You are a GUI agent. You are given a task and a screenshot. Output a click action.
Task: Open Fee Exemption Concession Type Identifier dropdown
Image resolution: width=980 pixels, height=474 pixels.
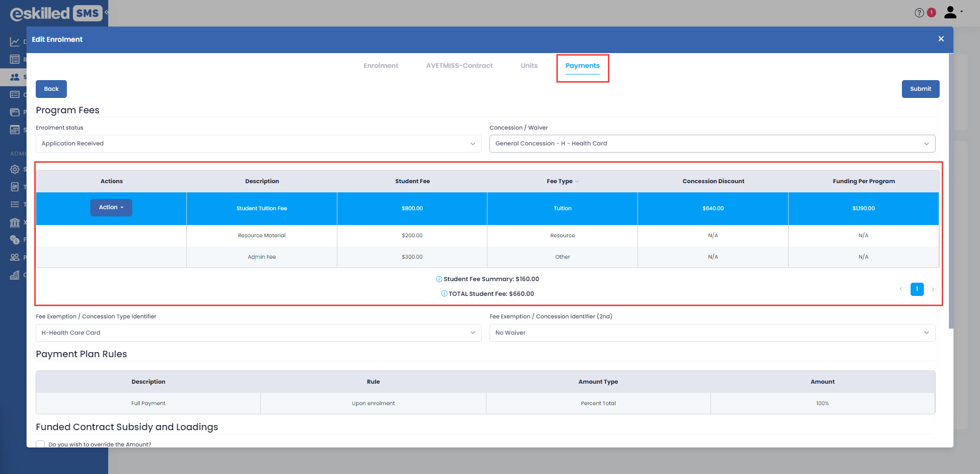pos(258,333)
